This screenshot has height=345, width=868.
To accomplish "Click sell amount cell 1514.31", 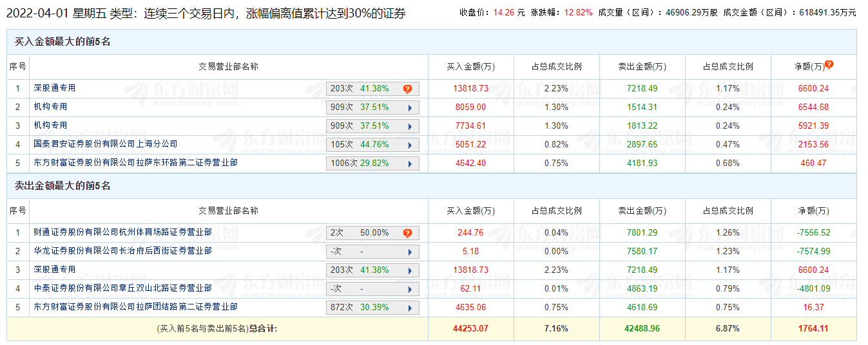I will point(642,107).
